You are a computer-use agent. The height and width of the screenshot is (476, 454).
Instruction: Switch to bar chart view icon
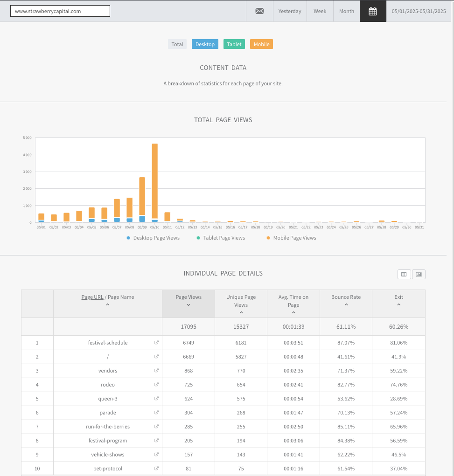coord(419,275)
